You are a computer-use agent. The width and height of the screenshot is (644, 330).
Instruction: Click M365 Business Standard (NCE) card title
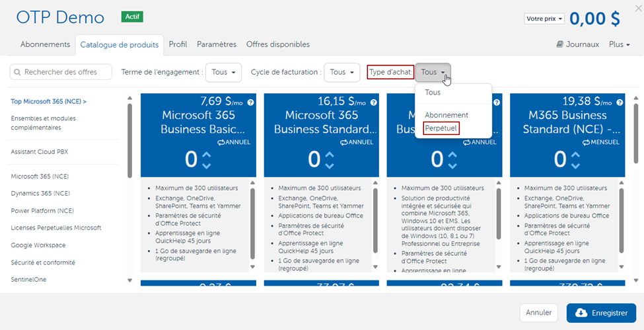(572, 122)
